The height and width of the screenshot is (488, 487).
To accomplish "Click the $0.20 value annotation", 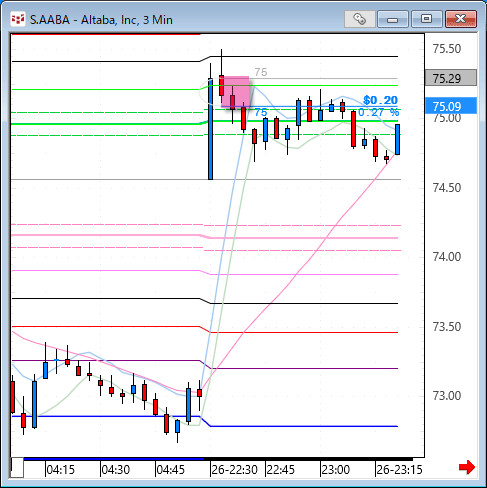I will tap(380, 100).
